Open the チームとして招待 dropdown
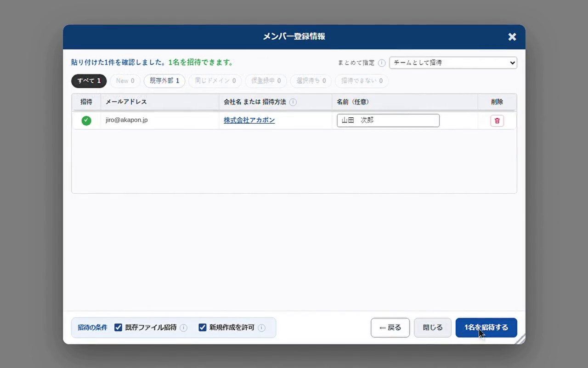588x368 pixels. point(453,63)
